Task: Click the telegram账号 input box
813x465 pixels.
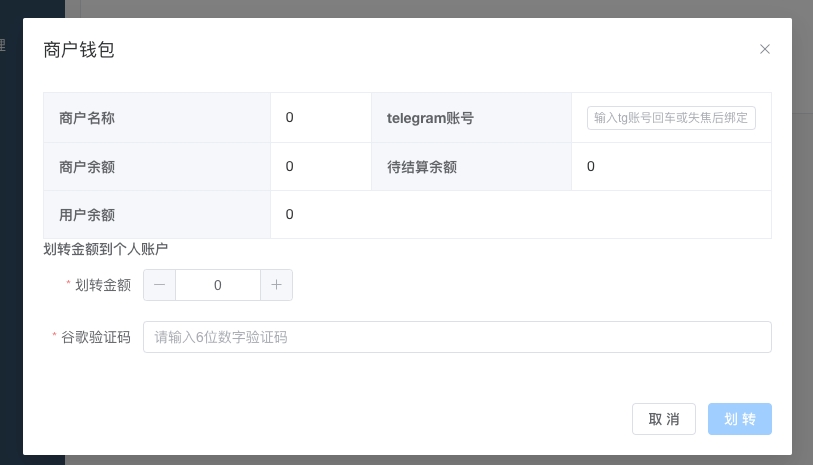Action: (670, 118)
